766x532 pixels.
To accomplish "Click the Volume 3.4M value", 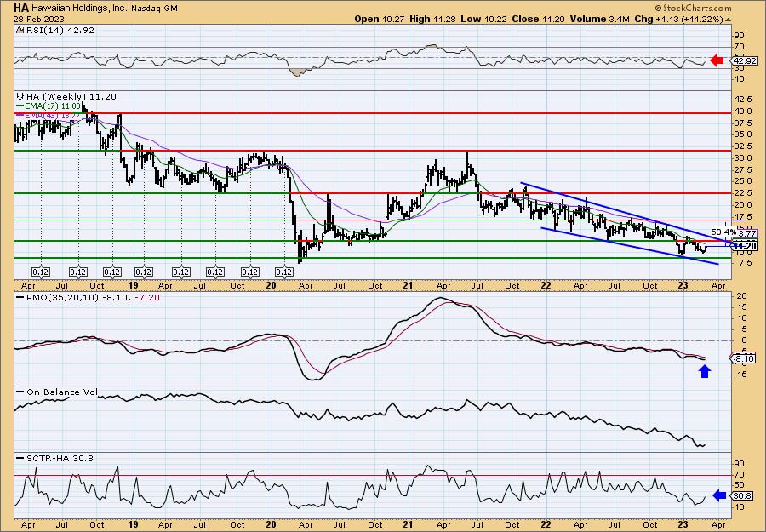I will pyautogui.click(x=601, y=19).
